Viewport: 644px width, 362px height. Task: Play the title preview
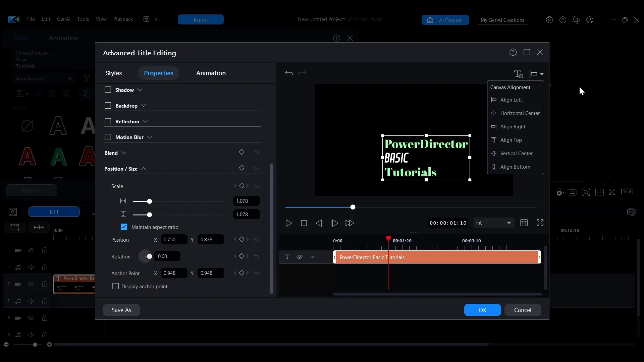click(288, 223)
